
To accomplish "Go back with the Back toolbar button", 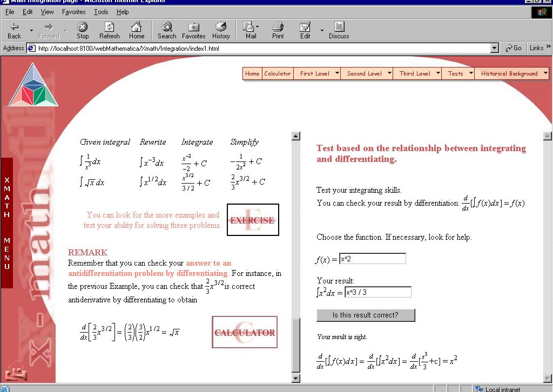I will click(14, 30).
